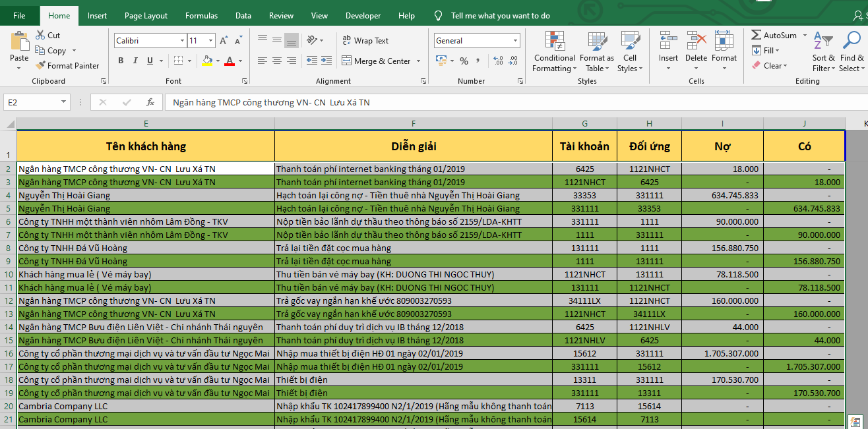Screen dimensions: 868x429
Task: Click the Percent Style icon
Action: point(464,61)
